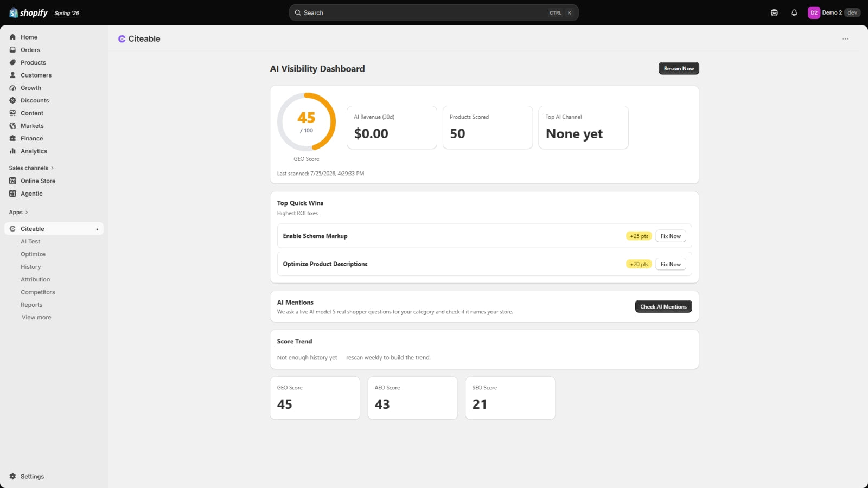868x488 pixels.
Task: Click Fix Now for Enable Schema Markup
Action: click(x=671, y=236)
